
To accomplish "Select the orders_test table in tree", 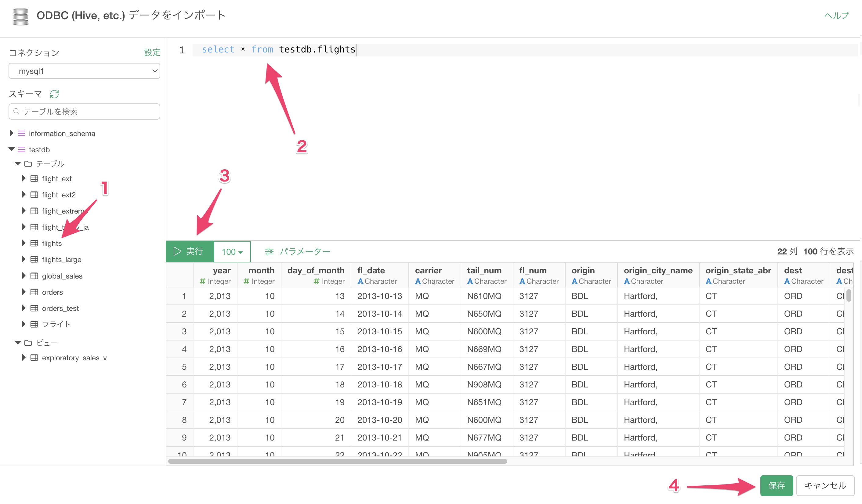I will pos(60,308).
